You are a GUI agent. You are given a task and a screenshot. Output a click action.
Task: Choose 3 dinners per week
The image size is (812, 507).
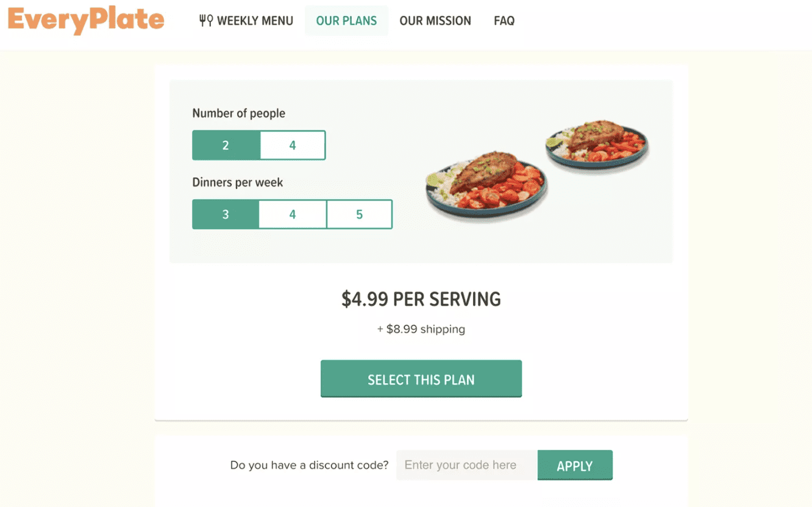coord(226,214)
